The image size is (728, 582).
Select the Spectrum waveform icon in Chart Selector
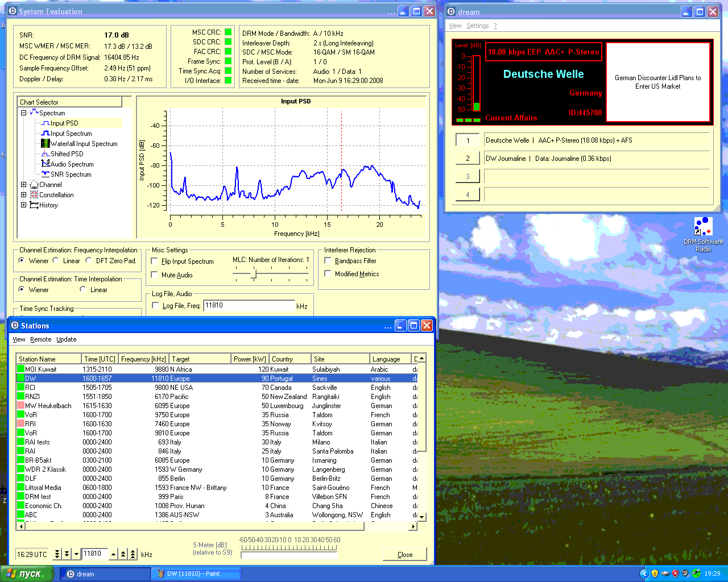[x=34, y=113]
